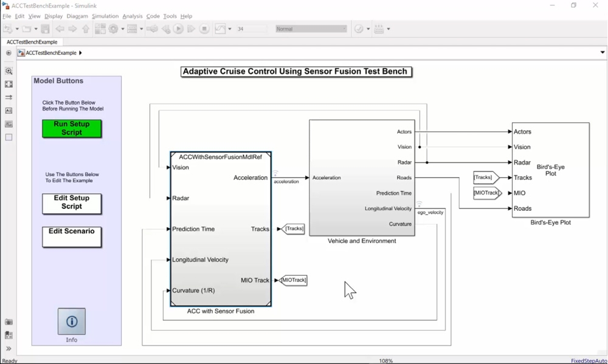The image size is (608, 364).
Task: Click the green Run Setup Script button
Action: point(72,128)
